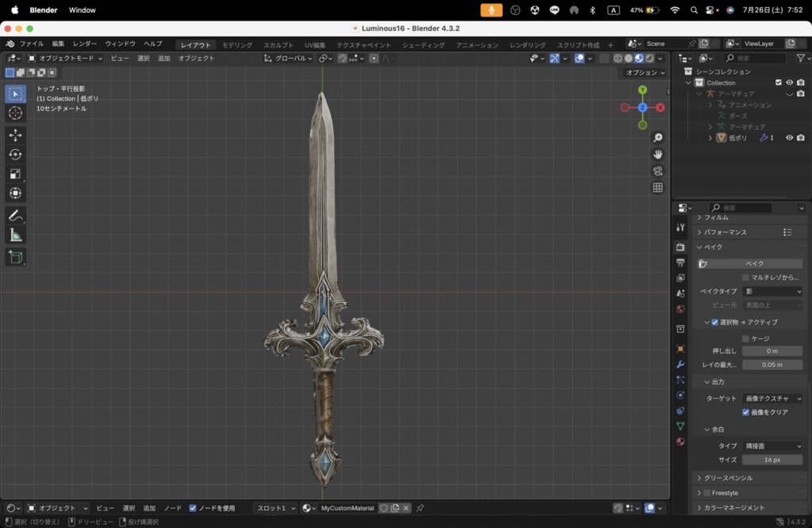This screenshot has width=812, height=528.
Task: Select the Move tool in the toolbar
Action: click(16, 135)
